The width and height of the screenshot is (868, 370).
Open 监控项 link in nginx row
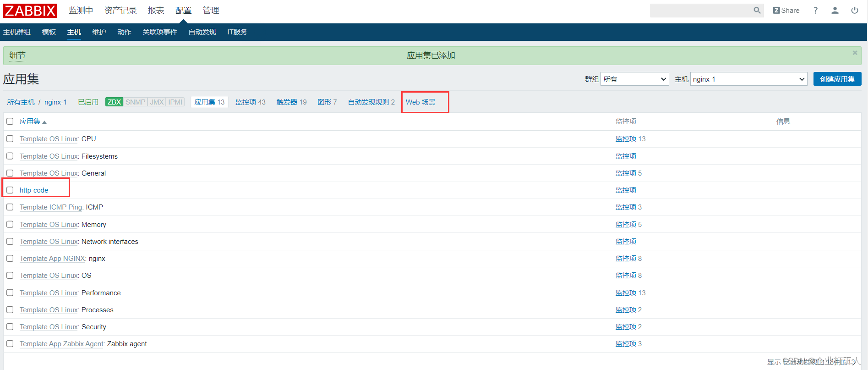pos(626,259)
